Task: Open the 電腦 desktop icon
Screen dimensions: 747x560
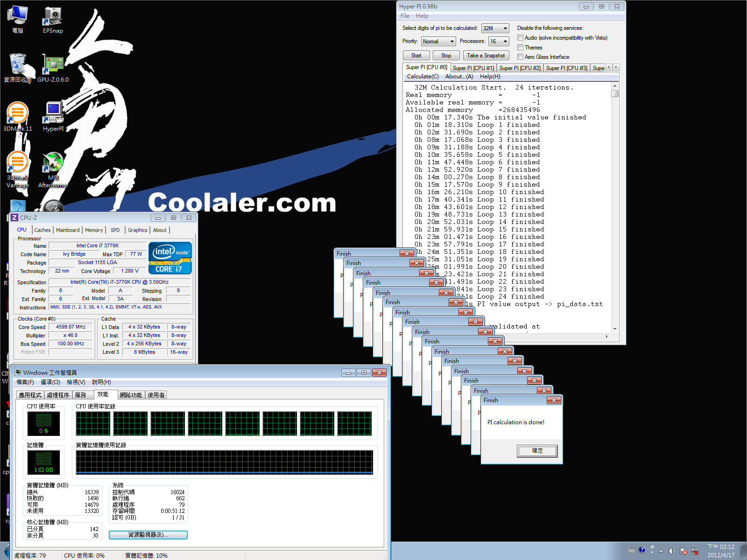Action: (x=18, y=19)
